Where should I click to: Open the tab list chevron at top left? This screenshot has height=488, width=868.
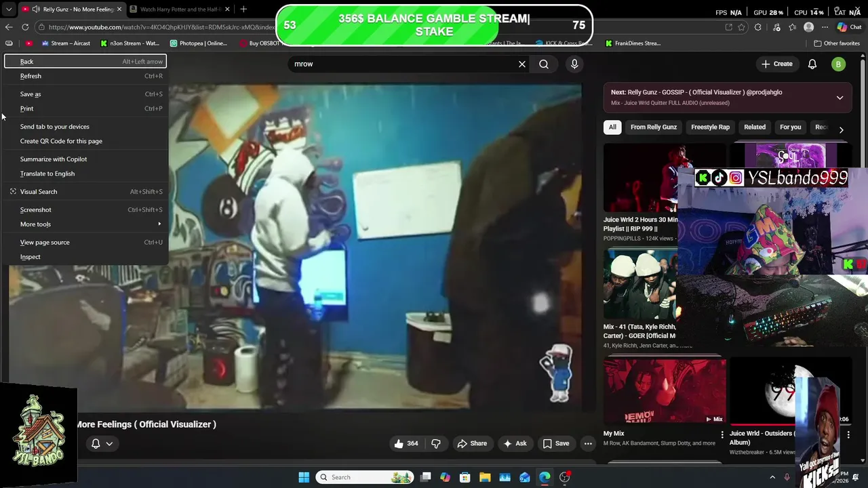(x=9, y=9)
